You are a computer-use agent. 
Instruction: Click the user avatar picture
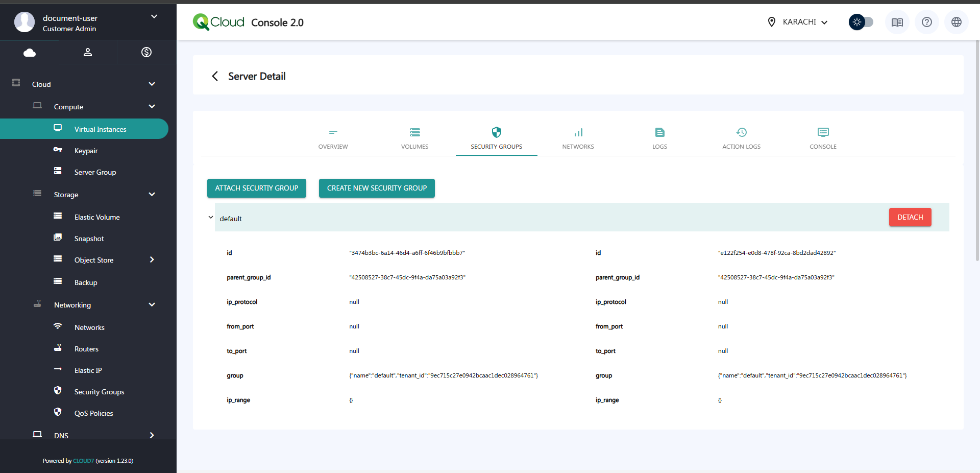pos(24,22)
